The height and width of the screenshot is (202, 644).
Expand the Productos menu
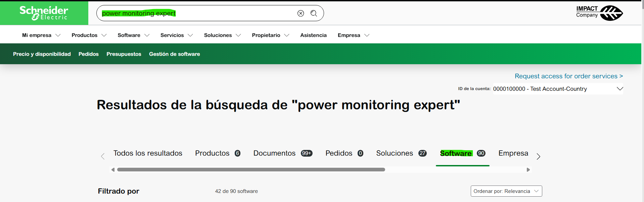pos(89,35)
